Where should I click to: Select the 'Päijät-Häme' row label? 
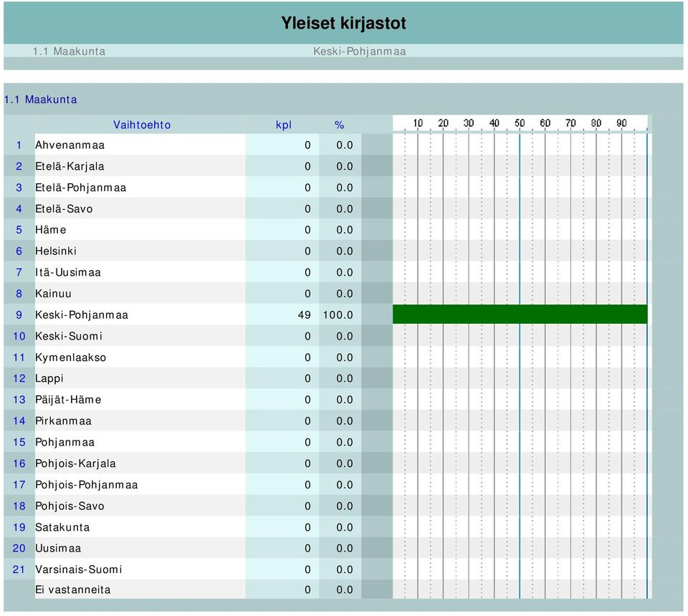(69, 400)
